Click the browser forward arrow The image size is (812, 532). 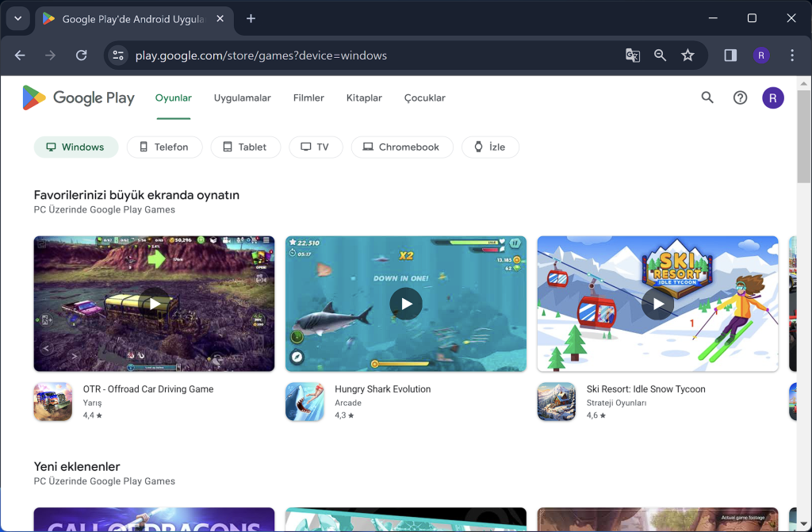click(x=50, y=55)
